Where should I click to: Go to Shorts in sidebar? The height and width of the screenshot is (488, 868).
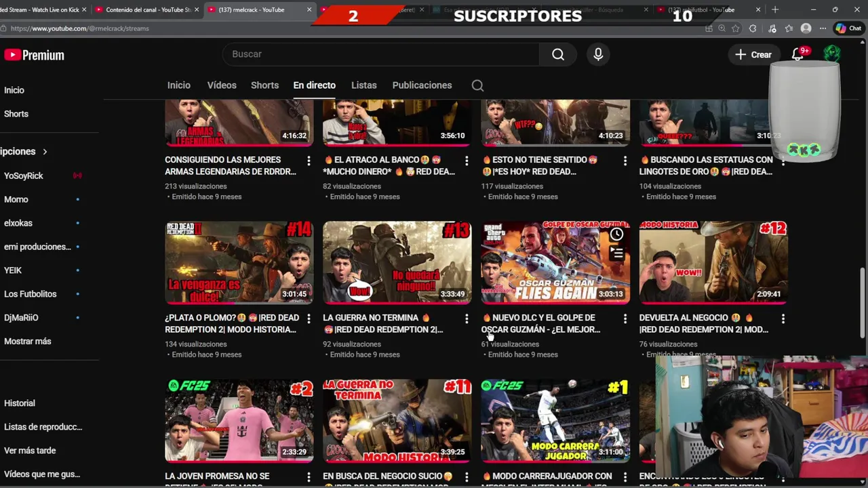16,114
